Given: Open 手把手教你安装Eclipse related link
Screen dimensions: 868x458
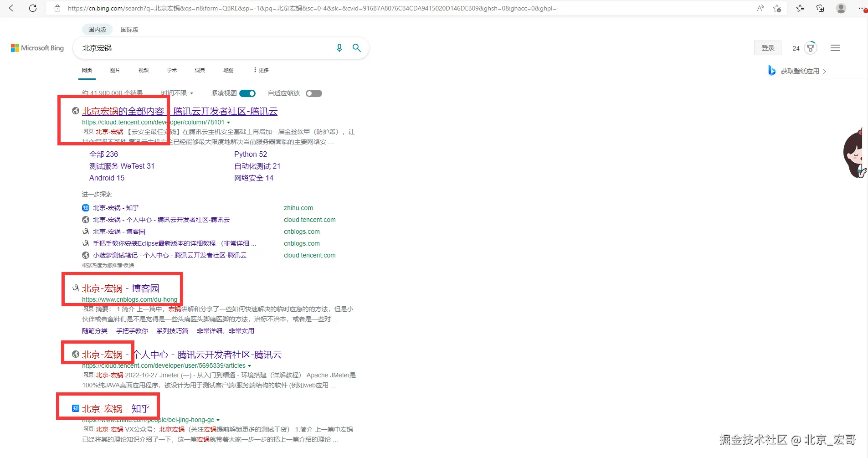Looking at the screenshot, I should coord(175,243).
